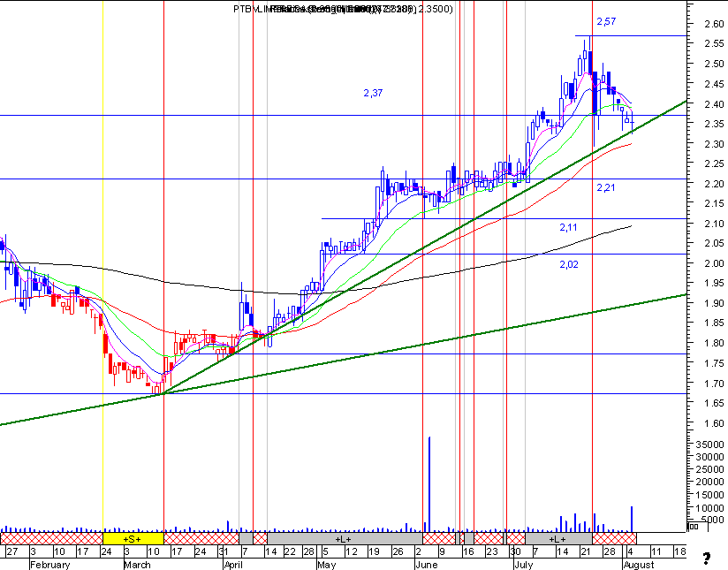Viewport: 728px width, 570px height.
Task: Click the overlapping chart title text at top
Action: pos(343,9)
